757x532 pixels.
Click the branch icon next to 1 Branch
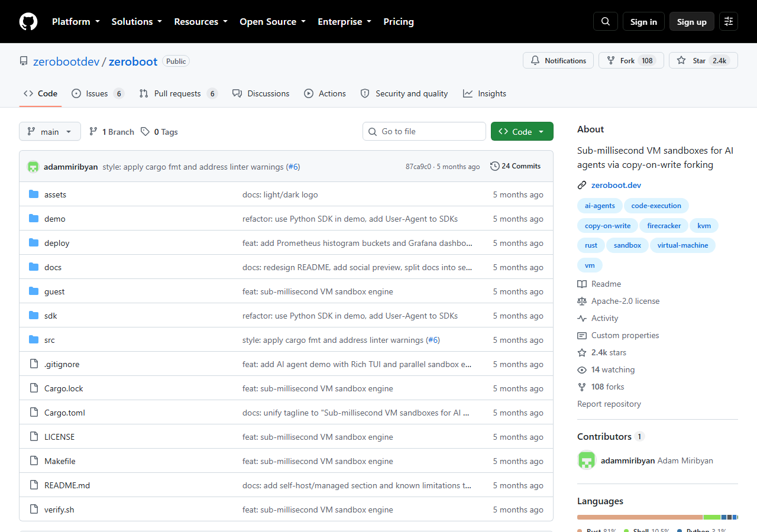[93, 132]
